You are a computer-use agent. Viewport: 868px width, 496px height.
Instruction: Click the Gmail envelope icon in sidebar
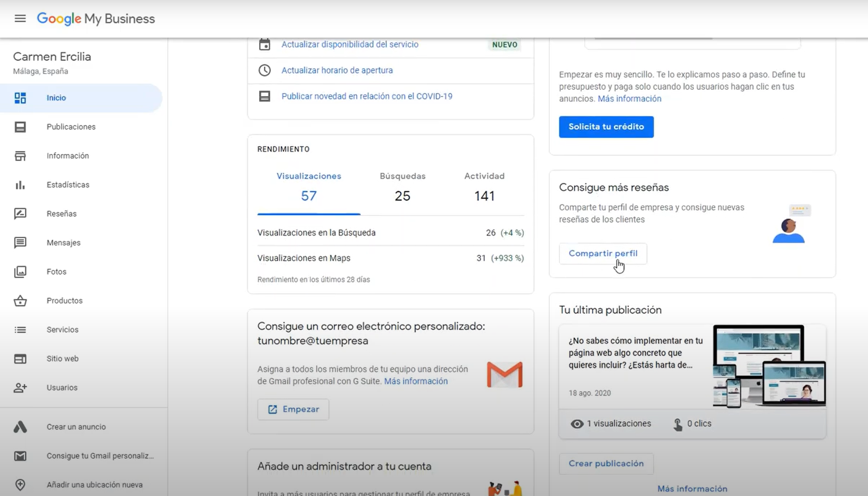[x=20, y=456]
